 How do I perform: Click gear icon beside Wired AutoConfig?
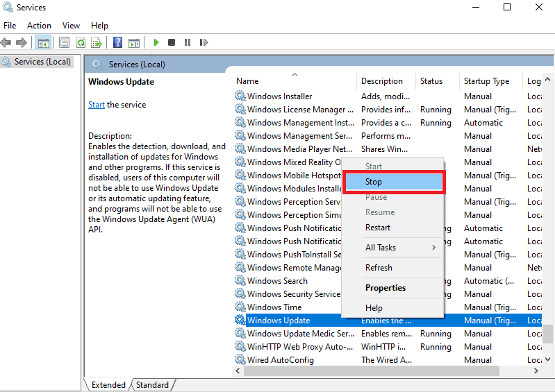pyautogui.click(x=240, y=359)
